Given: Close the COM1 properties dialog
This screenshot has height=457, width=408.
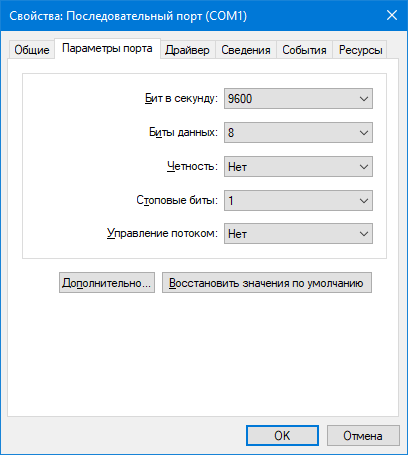Looking at the screenshot, I should pos(392,15).
